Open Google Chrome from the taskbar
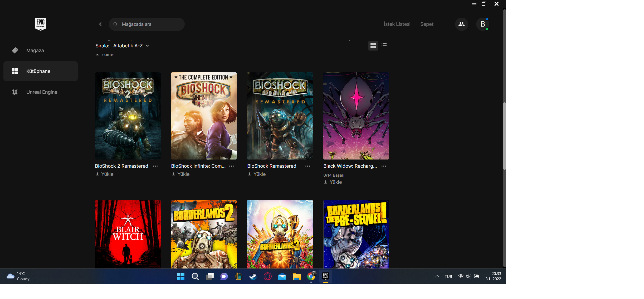Viewport: 644px width, 299px height. 311,276
